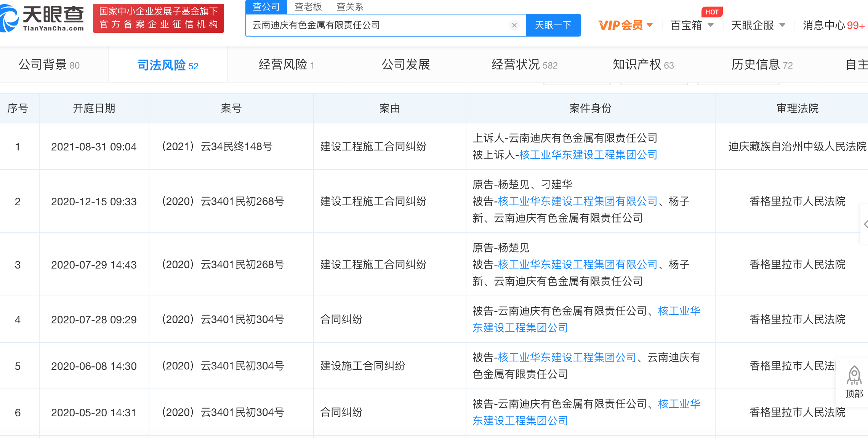The image size is (868, 438).
Task: Click the TianYanCha logo icon
Action: pyautogui.click(x=9, y=18)
